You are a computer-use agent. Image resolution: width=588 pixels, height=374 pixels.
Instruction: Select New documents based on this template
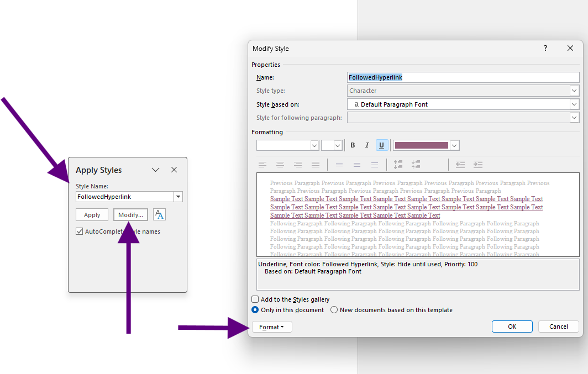[x=334, y=309]
